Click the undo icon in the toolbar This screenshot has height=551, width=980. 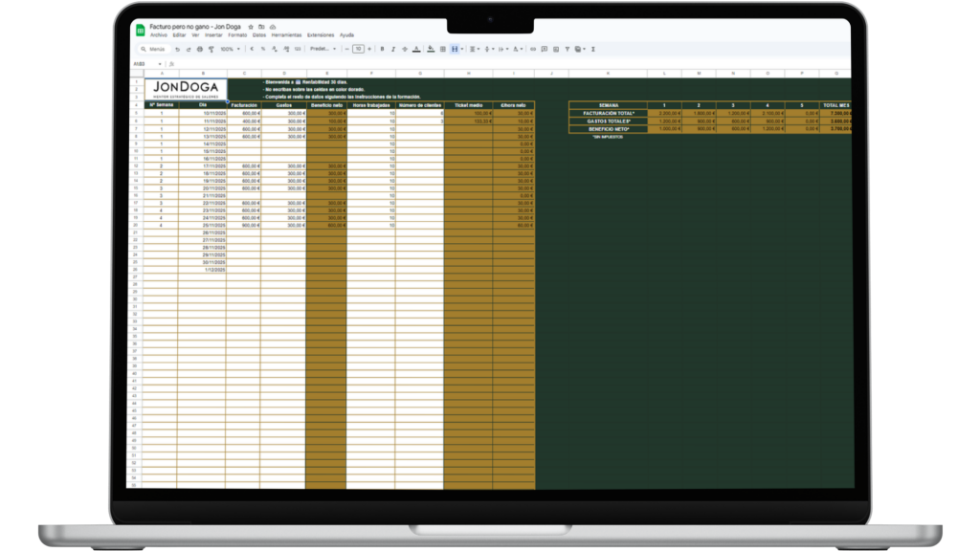click(x=177, y=49)
